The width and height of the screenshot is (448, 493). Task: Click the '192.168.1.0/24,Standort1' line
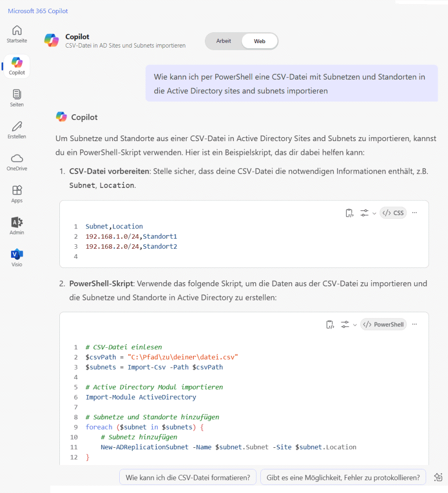click(131, 237)
